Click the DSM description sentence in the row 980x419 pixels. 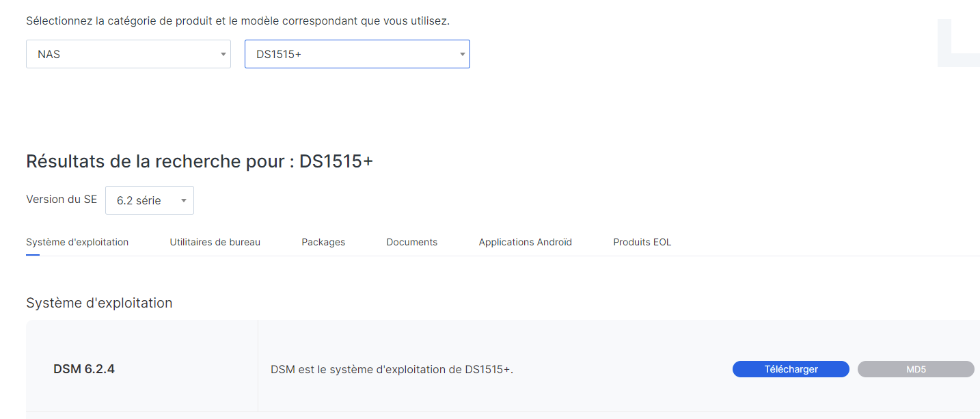[x=392, y=370]
